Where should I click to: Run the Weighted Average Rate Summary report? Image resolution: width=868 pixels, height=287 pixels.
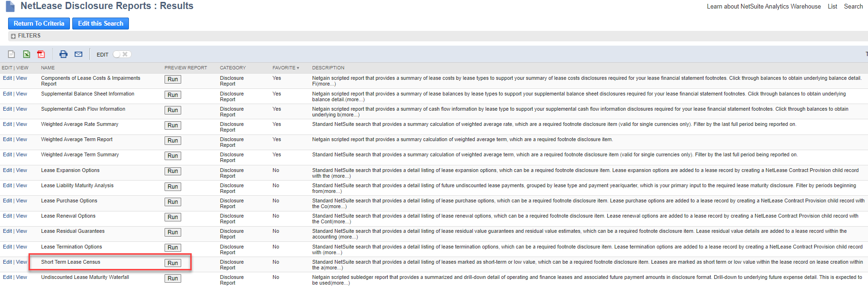(x=173, y=125)
